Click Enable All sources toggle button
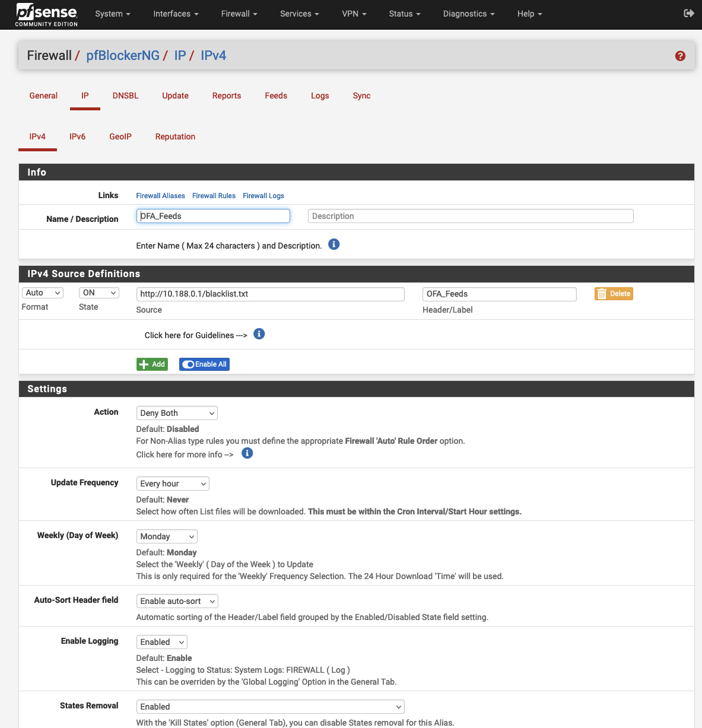The image size is (702, 728). 204,364
